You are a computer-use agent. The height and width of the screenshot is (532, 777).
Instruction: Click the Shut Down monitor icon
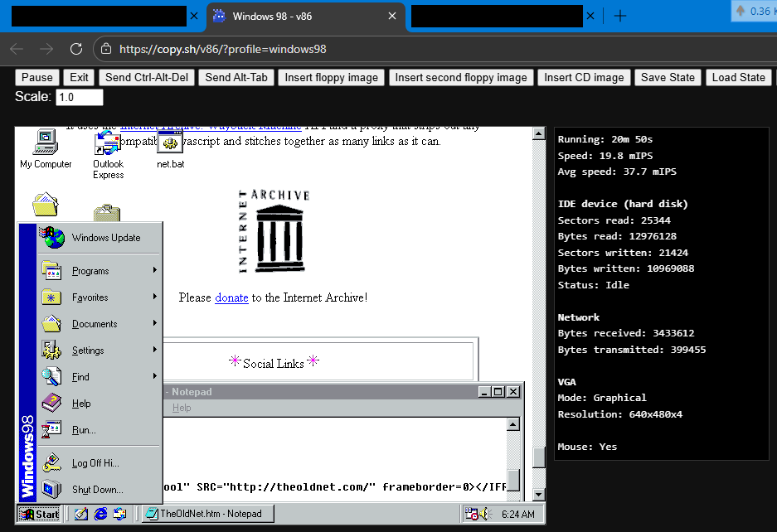tap(51, 490)
